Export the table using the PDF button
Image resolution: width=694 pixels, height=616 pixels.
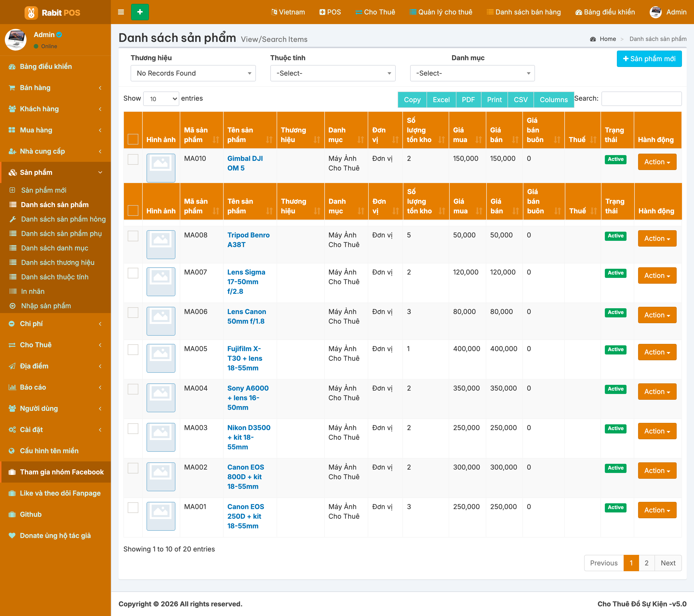[x=468, y=100]
